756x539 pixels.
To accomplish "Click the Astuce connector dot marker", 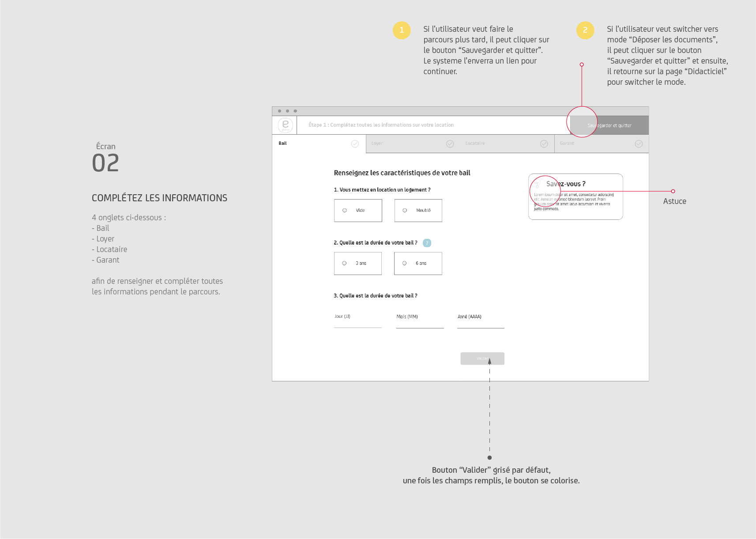I will pyautogui.click(x=673, y=191).
